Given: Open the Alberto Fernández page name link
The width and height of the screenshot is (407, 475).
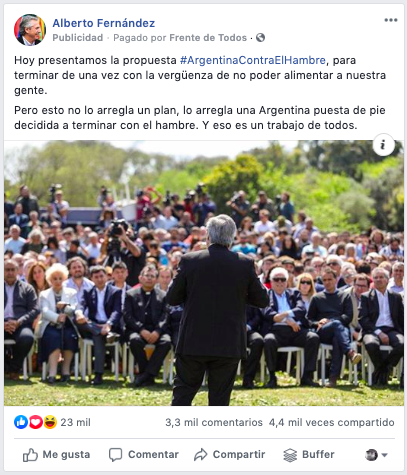Looking at the screenshot, I should click(104, 23).
